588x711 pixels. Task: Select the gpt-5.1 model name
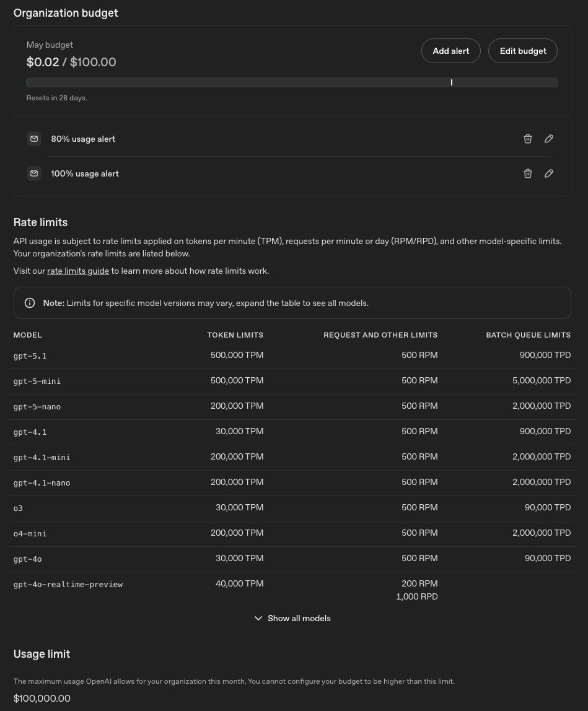[30, 356]
